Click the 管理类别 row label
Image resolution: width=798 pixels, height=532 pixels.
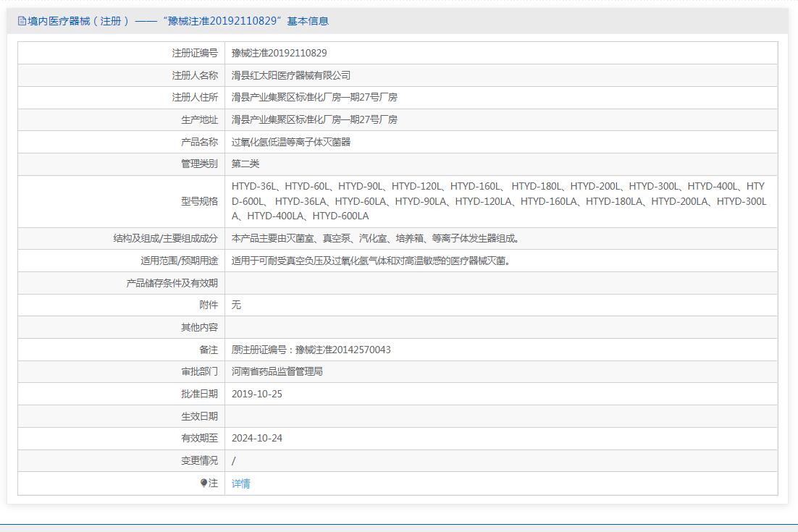coord(199,164)
